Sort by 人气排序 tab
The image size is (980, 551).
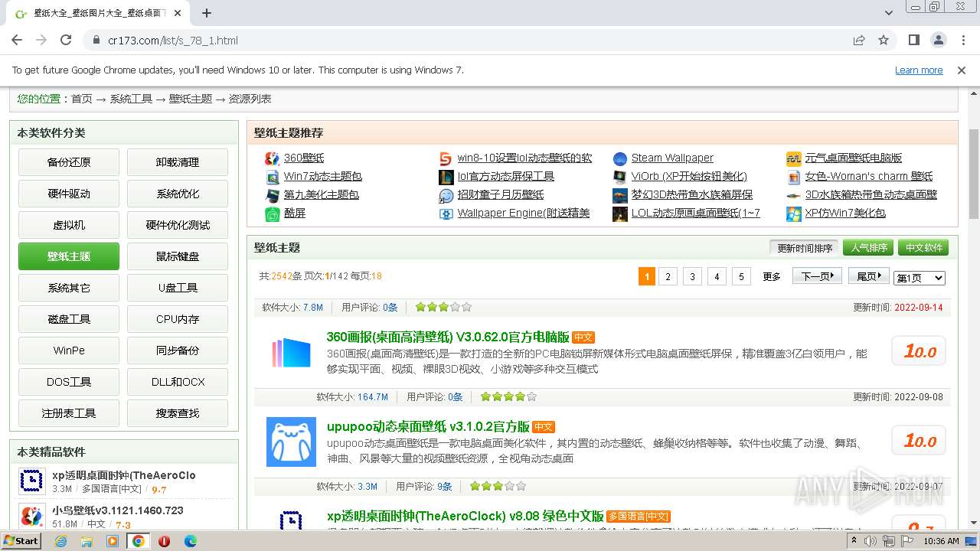869,248
